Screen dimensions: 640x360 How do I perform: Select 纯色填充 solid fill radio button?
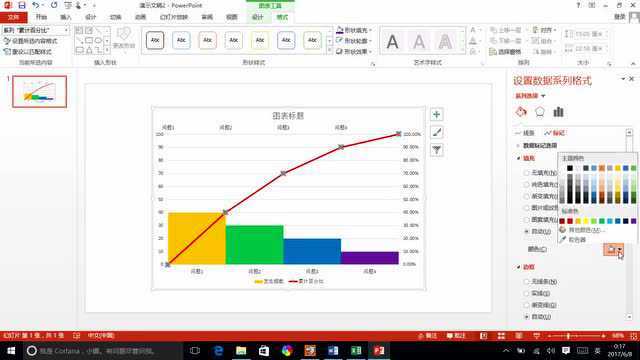(527, 185)
